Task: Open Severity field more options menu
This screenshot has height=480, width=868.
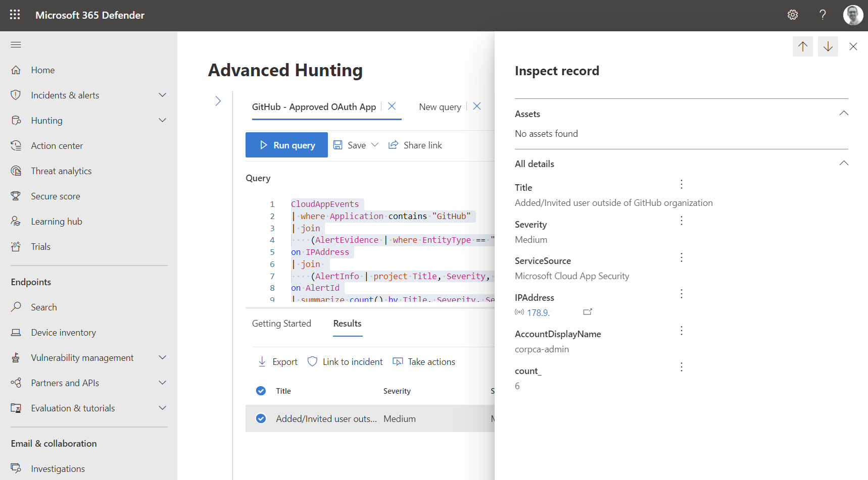Action: pos(682,221)
